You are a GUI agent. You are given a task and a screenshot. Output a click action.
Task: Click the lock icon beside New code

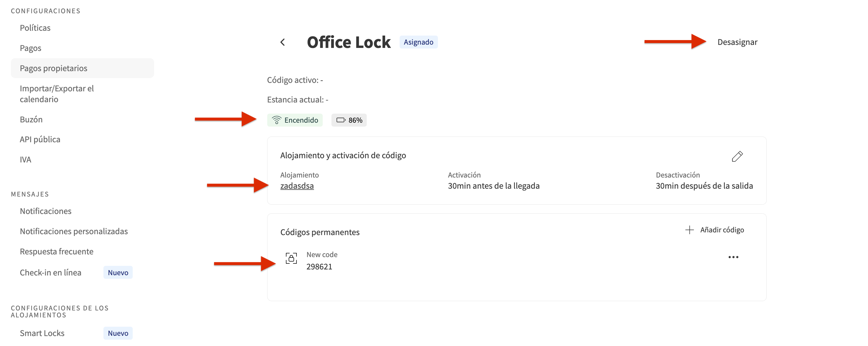[291, 258]
